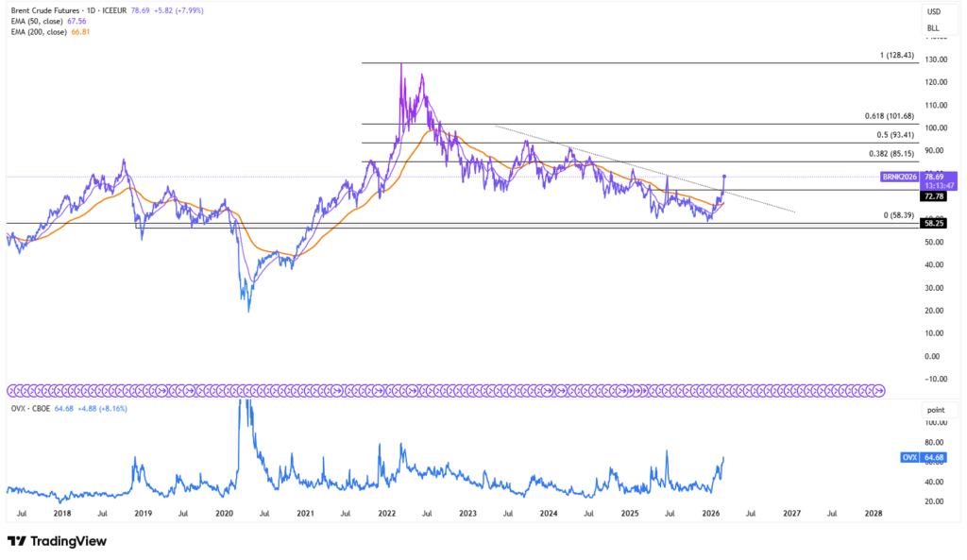Click the 58.25 horizontal line price tag

(x=933, y=223)
